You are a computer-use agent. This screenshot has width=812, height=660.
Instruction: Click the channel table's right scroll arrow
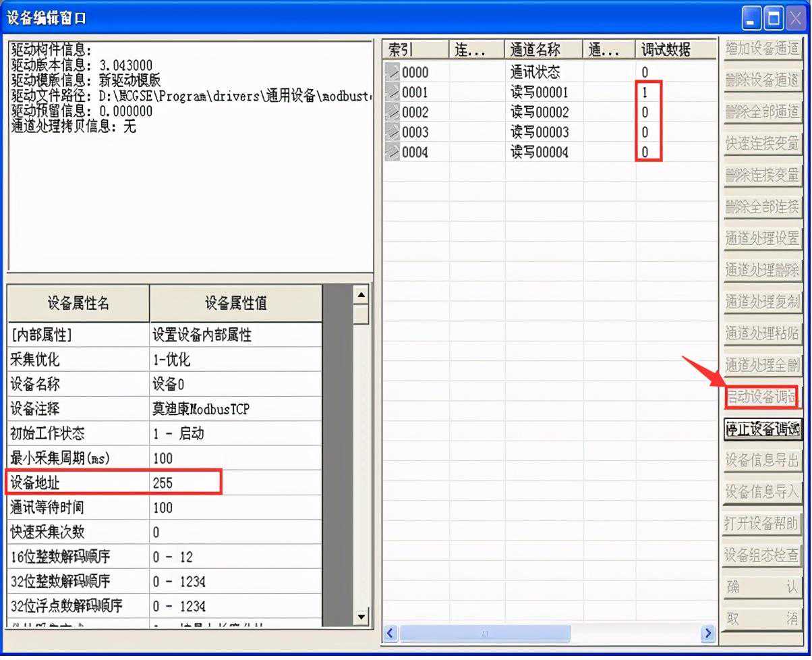707,633
